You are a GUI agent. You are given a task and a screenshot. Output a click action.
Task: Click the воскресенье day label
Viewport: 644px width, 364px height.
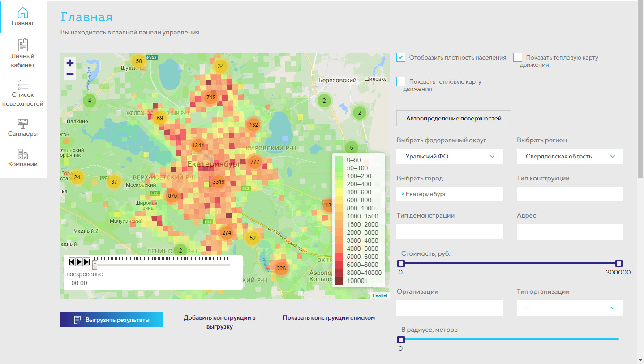(85, 274)
